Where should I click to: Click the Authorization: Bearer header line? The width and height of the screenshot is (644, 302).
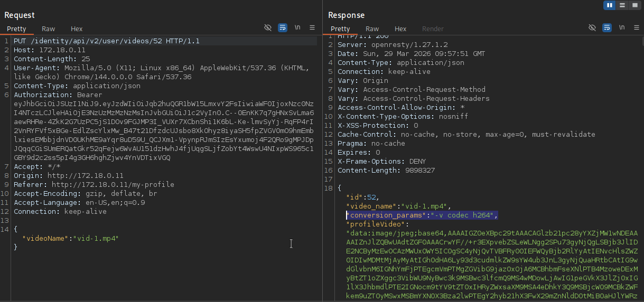click(x=59, y=95)
